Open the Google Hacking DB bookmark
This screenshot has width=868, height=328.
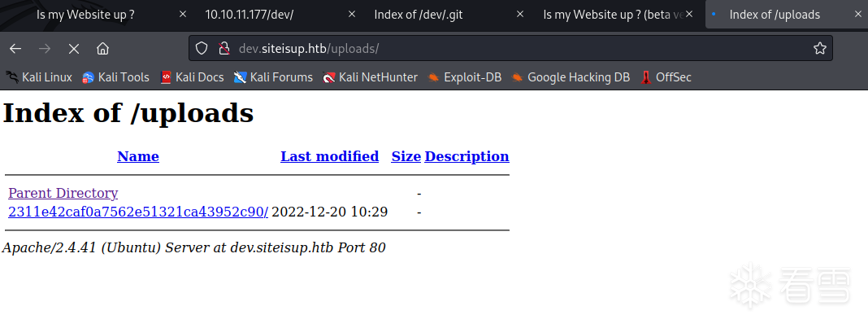[571, 77]
